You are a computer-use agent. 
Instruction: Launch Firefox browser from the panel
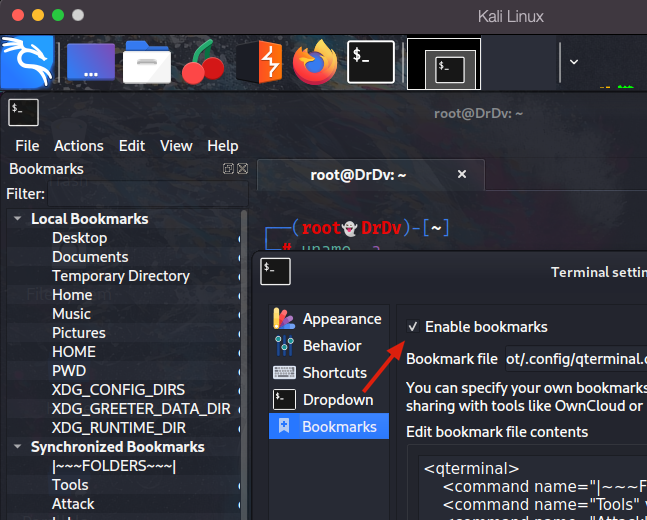315,62
